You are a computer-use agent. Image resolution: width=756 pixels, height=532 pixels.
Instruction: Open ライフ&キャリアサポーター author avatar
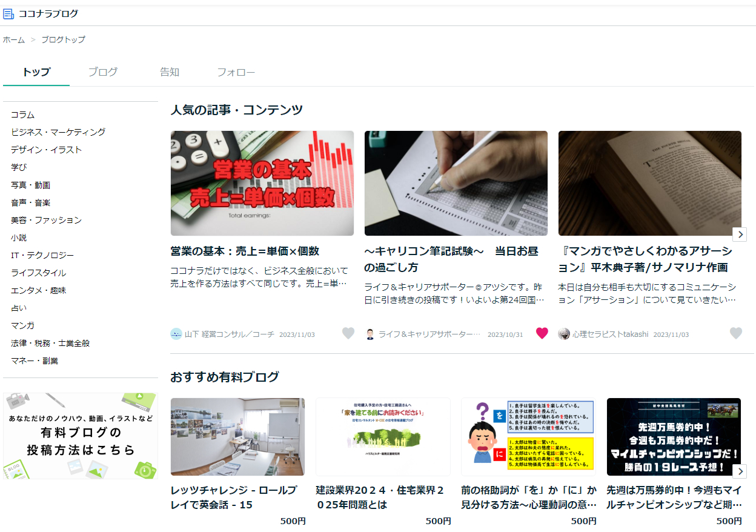click(x=370, y=334)
